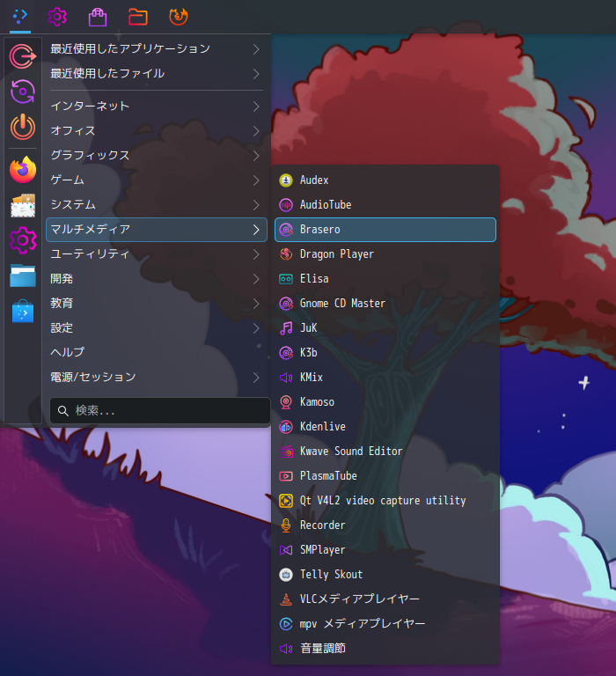
Task: Click the Firefox outline icon on the top panel
Action: tap(179, 17)
